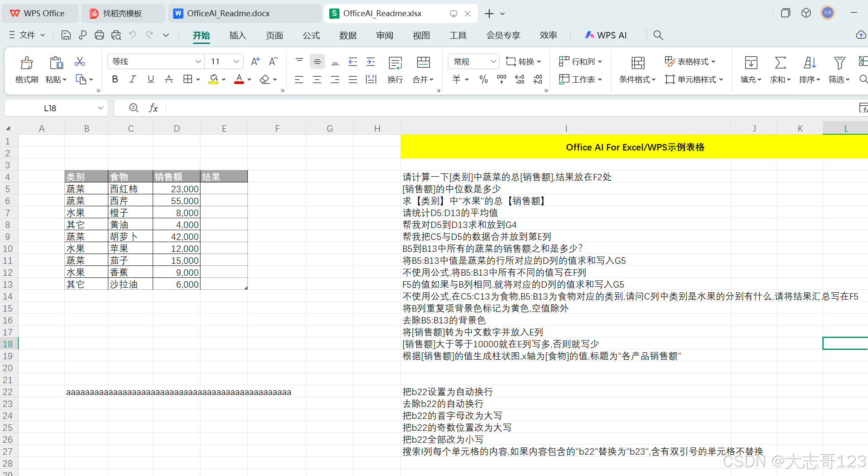This screenshot has width=868, height=476.
Task: Click the Cut scissors icon
Action: (x=80, y=62)
